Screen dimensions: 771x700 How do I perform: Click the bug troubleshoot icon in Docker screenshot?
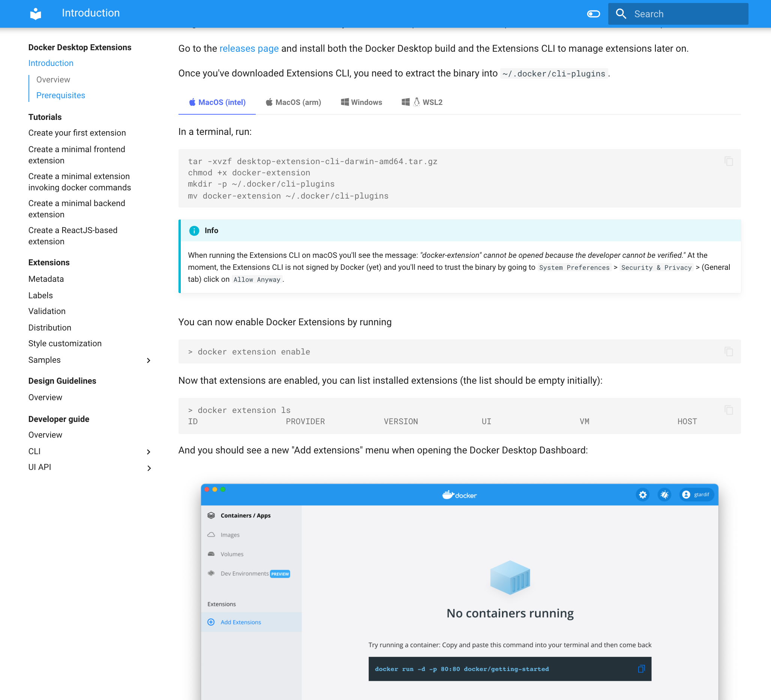click(664, 494)
